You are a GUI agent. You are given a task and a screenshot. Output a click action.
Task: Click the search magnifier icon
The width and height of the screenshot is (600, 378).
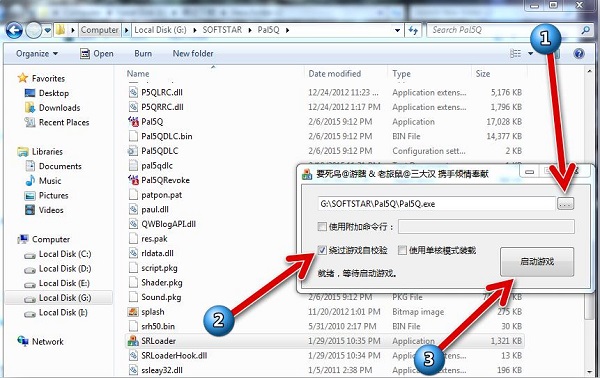pos(585,29)
